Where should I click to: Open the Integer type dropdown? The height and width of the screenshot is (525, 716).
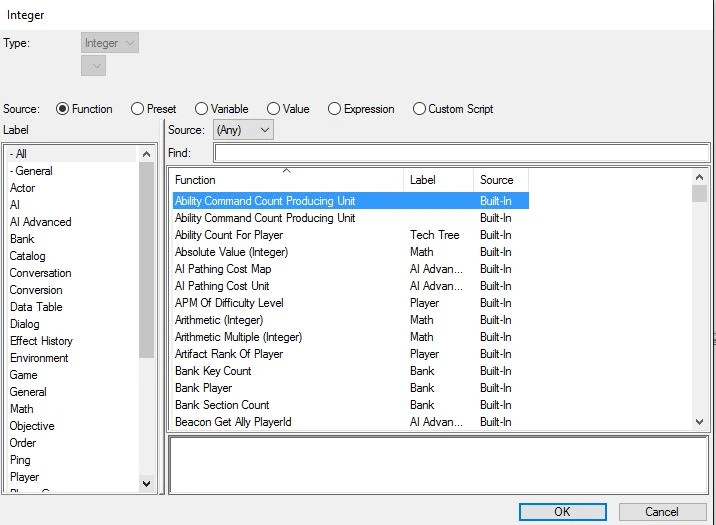point(110,42)
